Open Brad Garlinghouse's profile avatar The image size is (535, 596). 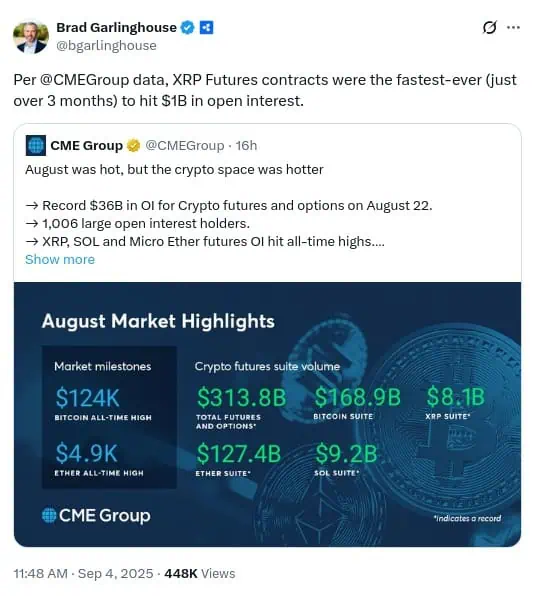pos(31,36)
